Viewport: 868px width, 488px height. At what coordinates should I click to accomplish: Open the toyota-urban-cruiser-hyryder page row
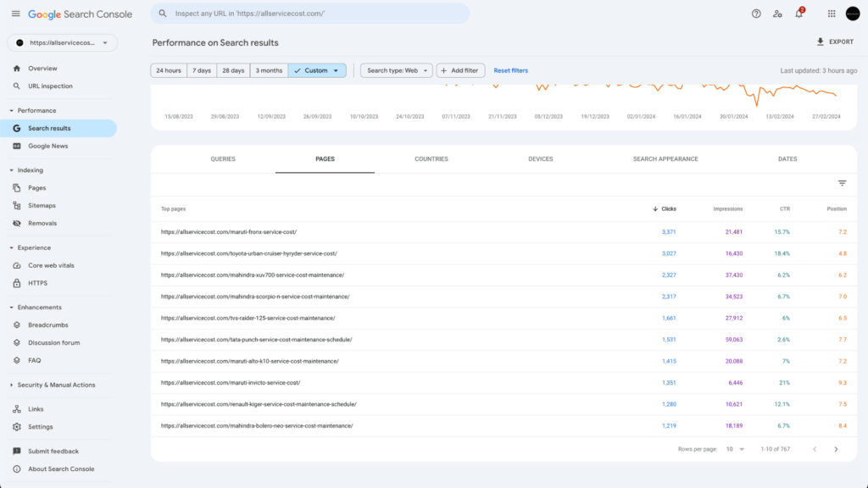[504, 254]
